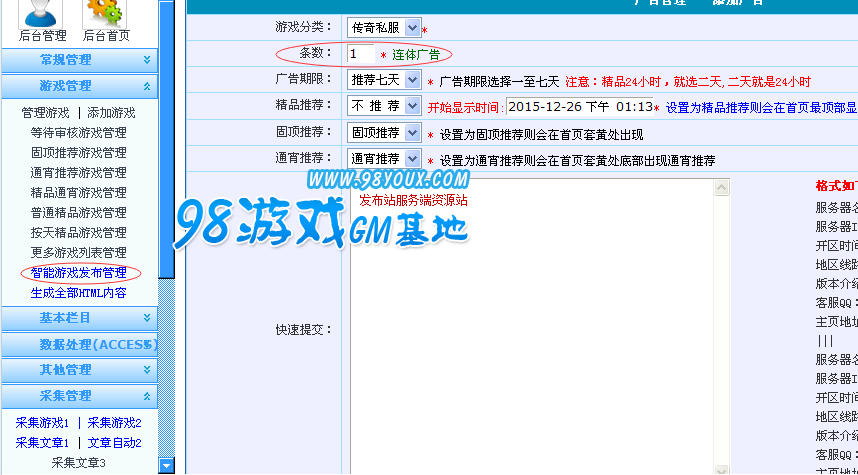
Task: Open the 后台管理 user icon
Action: pos(40,14)
